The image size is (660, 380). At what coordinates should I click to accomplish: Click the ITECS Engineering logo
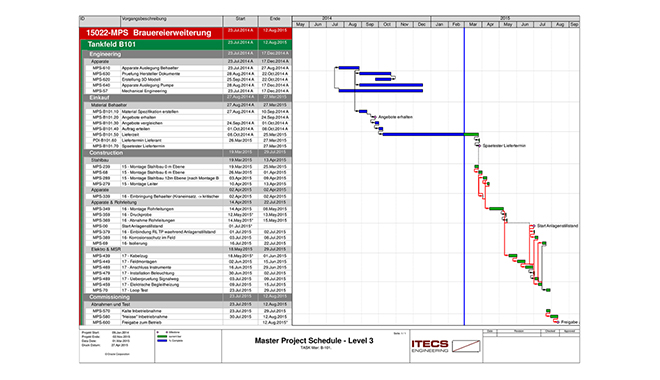[446, 346]
